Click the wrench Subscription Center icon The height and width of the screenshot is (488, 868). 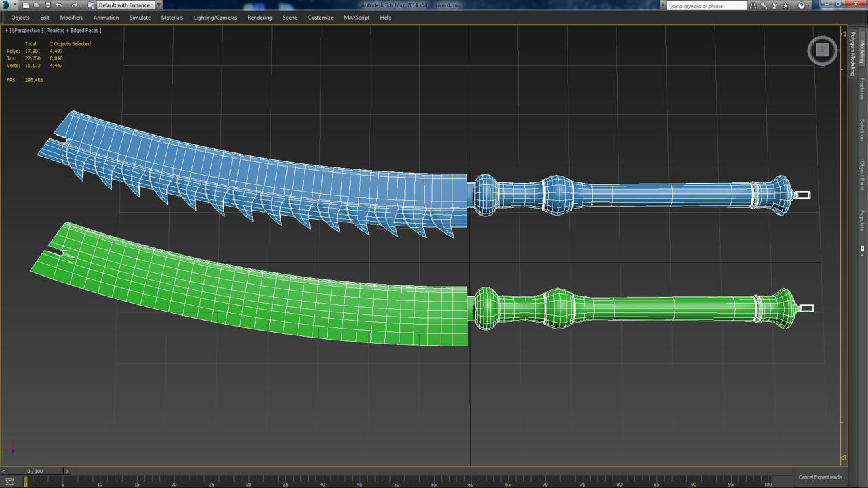pyautogui.click(x=764, y=5)
